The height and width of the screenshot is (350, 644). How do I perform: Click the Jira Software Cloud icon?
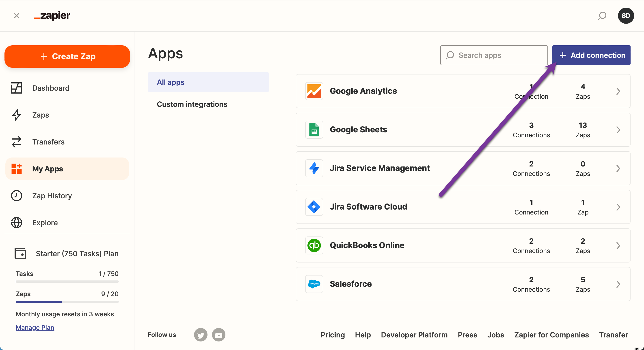(x=314, y=207)
